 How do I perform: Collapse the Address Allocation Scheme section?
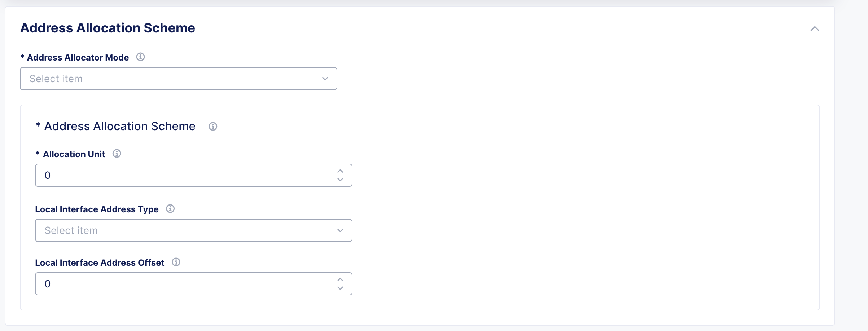point(815,29)
